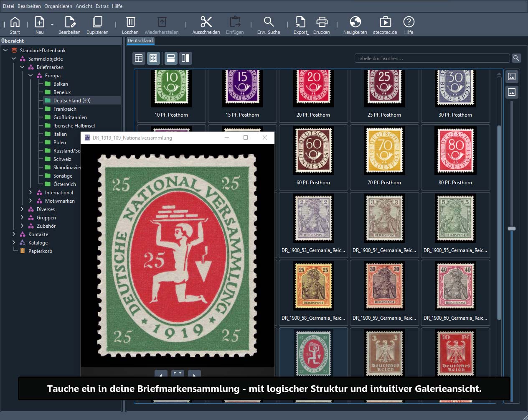528x420 pixels.
Task: Select the Deutschland tab
Action: point(140,41)
